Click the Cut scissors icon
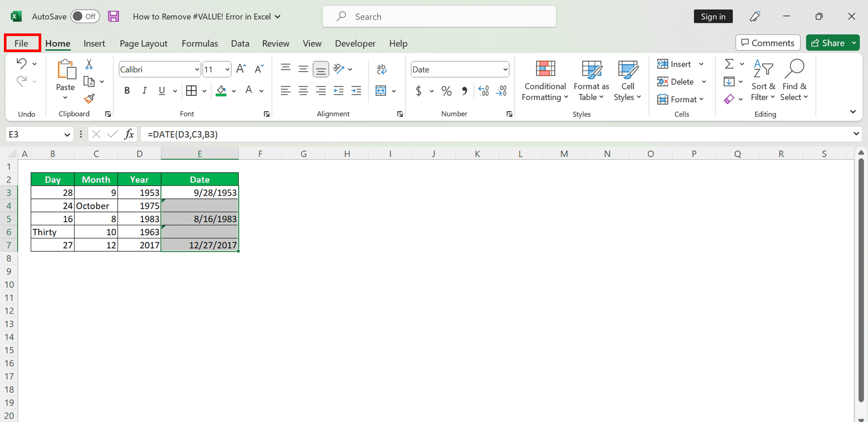Viewport: 868px width, 422px height. click(89, 64)
